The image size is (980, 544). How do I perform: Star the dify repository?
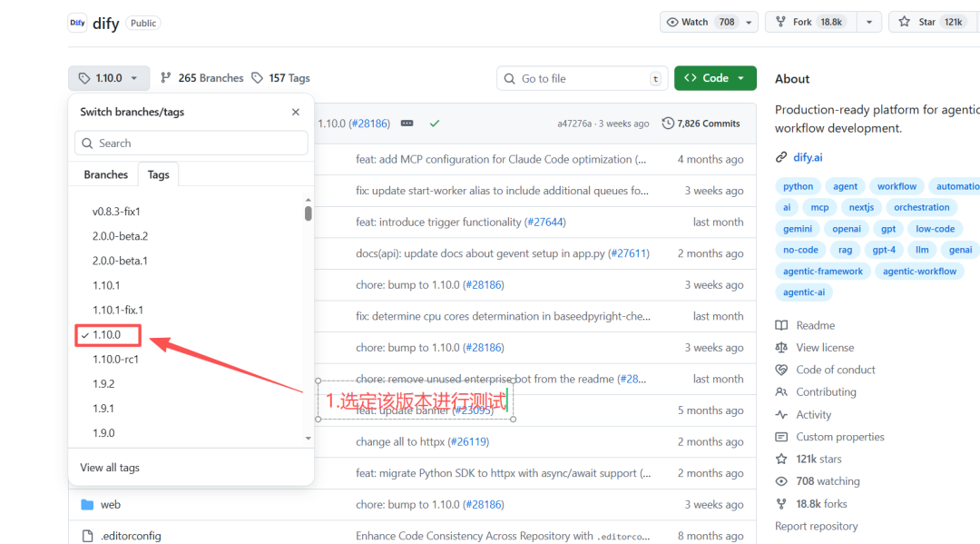931,23
